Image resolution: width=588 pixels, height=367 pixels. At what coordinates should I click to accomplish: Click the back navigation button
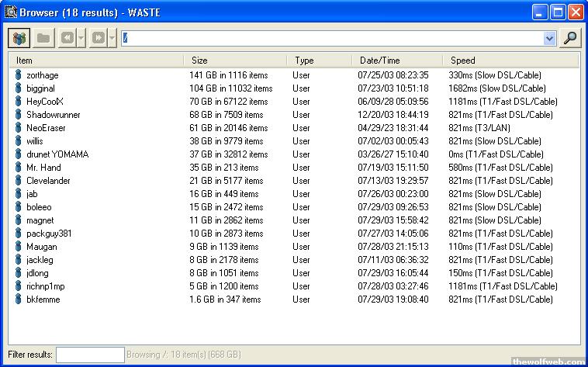[x=67, y=38]
